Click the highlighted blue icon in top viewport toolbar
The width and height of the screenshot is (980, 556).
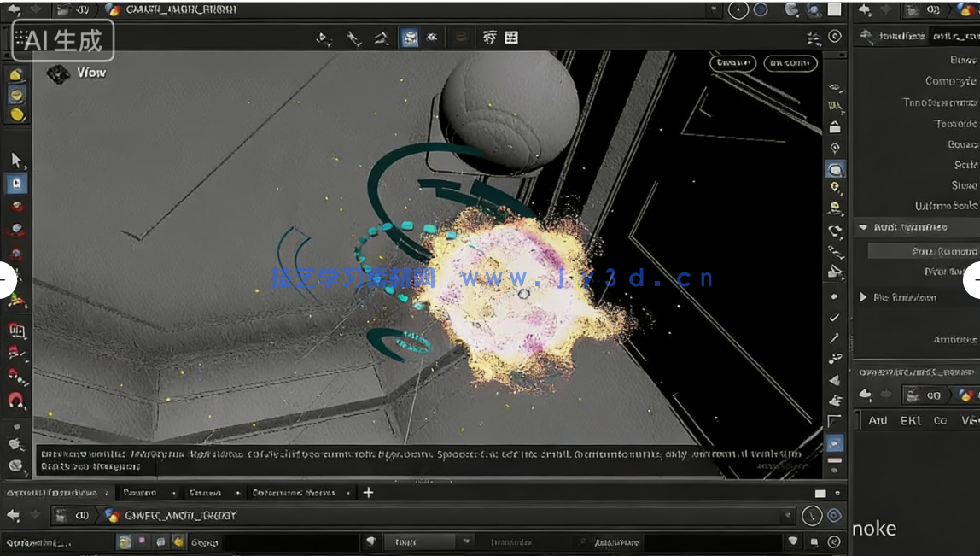(x=410, y=38)
